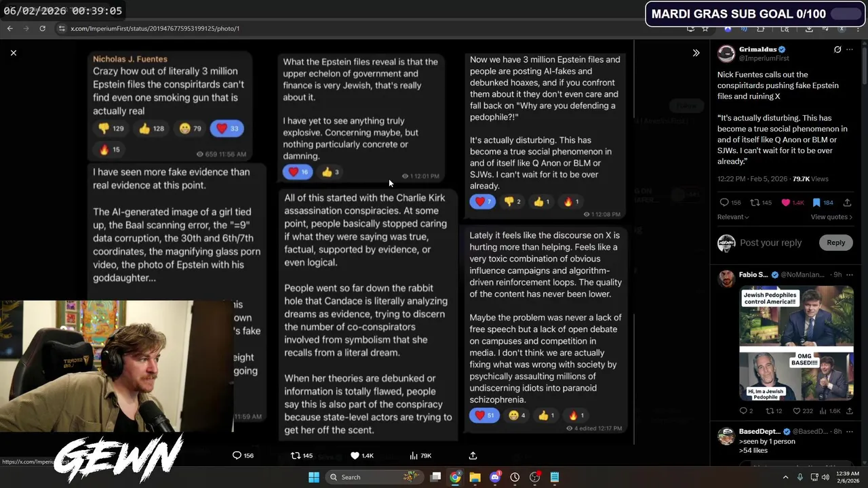Click the thumbs-up reaction showing 128
Screen dimensions: 868x488
(151, 128)
